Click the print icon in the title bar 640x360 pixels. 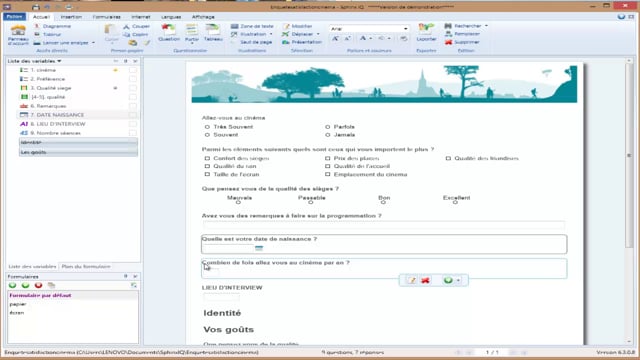tap(36, 7)
